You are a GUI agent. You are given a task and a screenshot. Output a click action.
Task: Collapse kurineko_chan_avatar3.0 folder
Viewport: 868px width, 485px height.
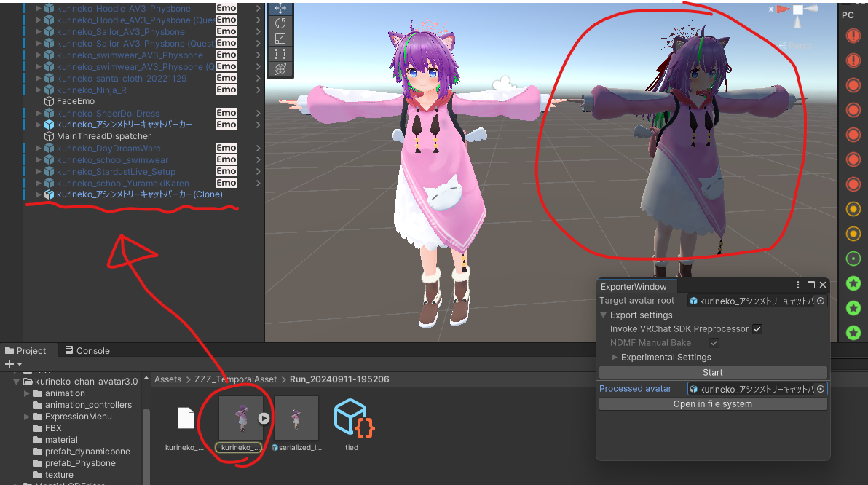16,382
